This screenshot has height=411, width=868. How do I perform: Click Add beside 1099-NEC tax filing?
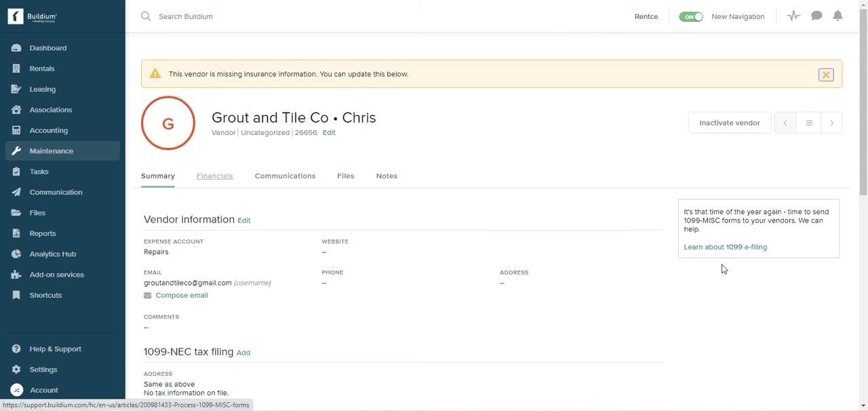coord(243,353)
